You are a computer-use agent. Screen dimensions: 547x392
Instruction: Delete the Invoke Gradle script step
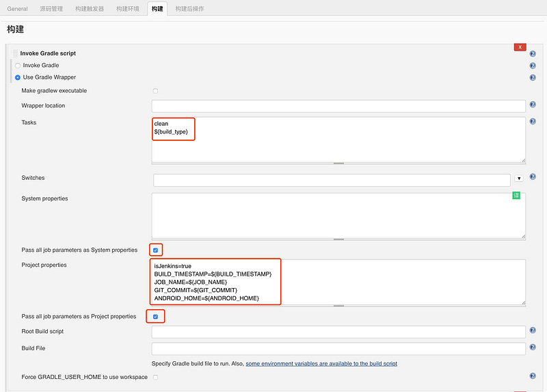pos(520,47)
